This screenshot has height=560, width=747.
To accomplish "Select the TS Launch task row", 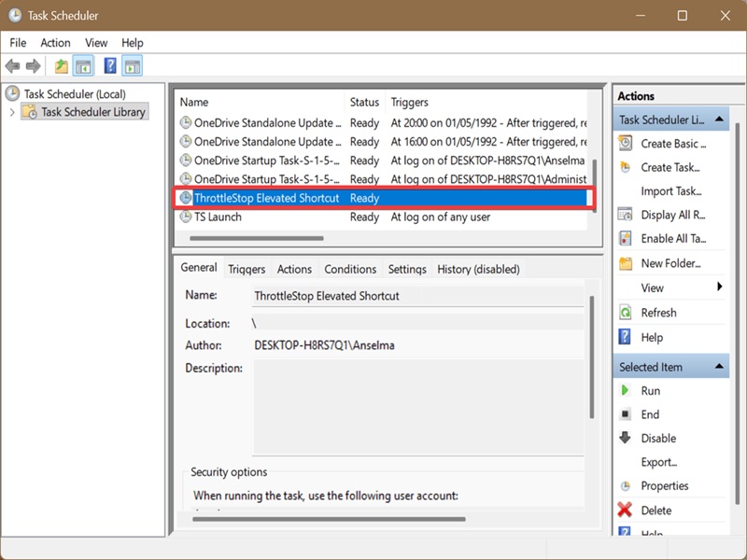I will pos(381,217).
